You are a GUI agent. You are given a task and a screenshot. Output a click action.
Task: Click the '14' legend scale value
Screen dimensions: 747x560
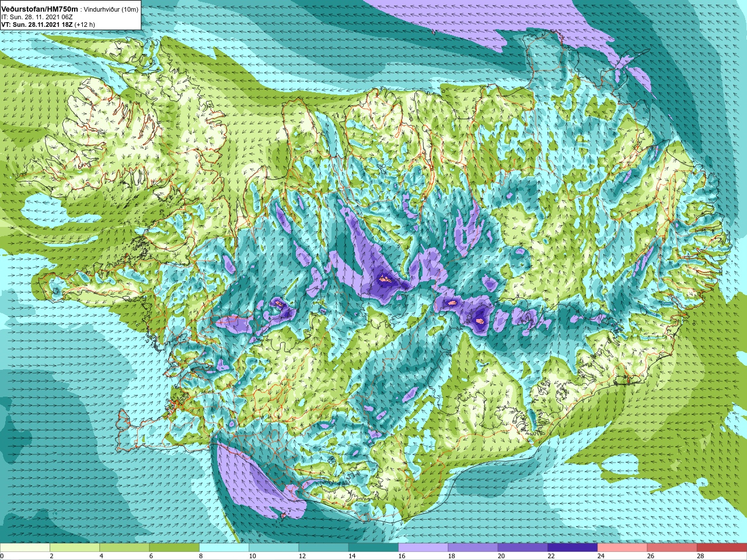tap(352, 556)
